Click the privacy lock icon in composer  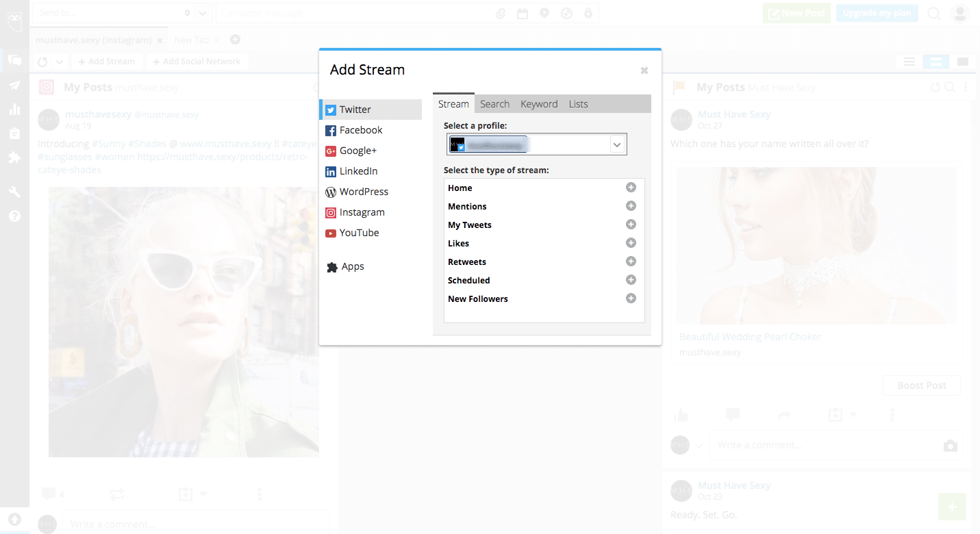pyautogui.click(x=588, y=14)
